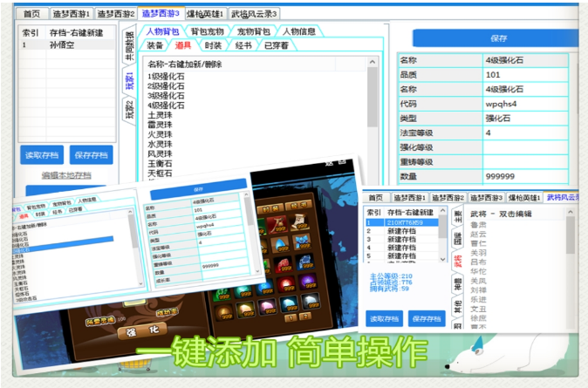Viewport: 588px width, 388px height.
Task: Select row 3 新建存档 in lower-right window
Action: 401,239
